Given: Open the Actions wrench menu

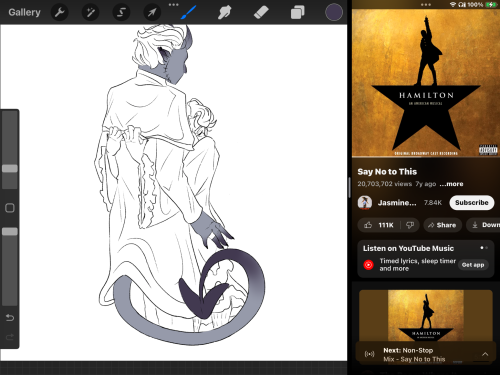Looking at the screenshot, I should [x=60, y=12].
